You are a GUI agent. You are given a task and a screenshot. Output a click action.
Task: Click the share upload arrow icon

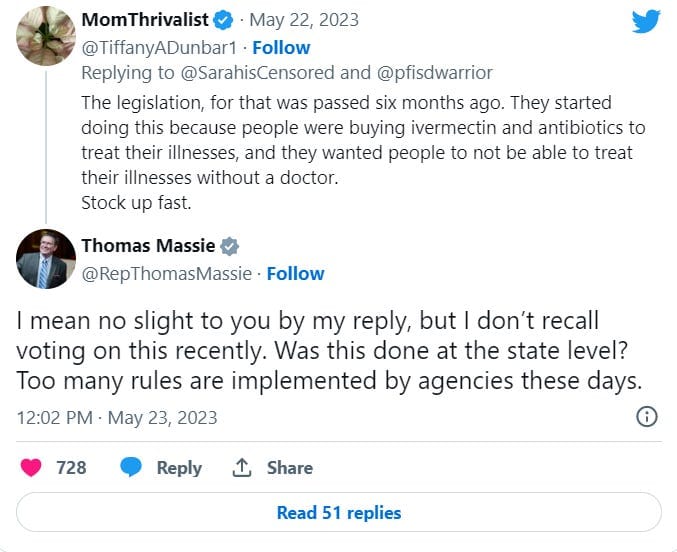pos(242,467)
